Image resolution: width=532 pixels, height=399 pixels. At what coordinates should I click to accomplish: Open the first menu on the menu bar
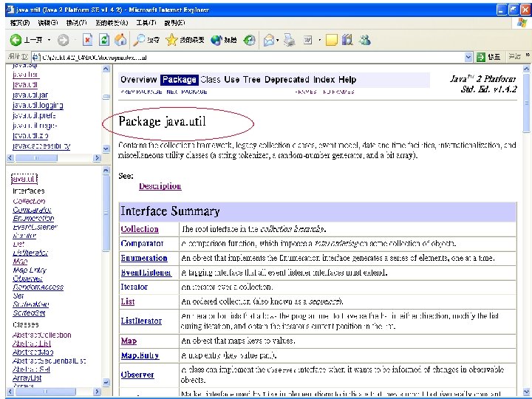[x=20, y=23]
